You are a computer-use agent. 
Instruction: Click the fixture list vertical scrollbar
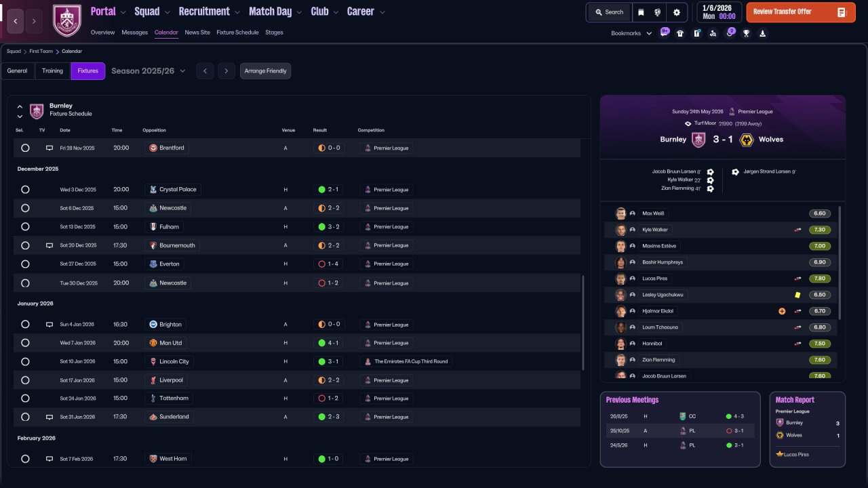[x=583, y=322]
